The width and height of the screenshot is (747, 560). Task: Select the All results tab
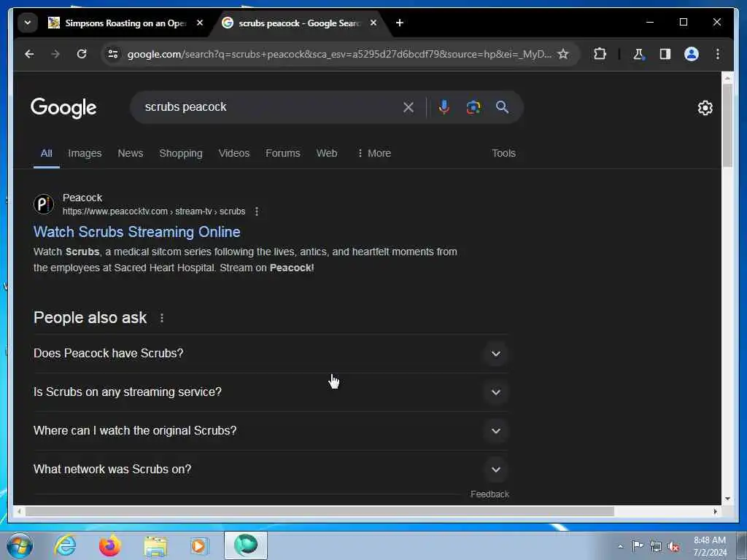pyautogui.click(x=46, y=153)
